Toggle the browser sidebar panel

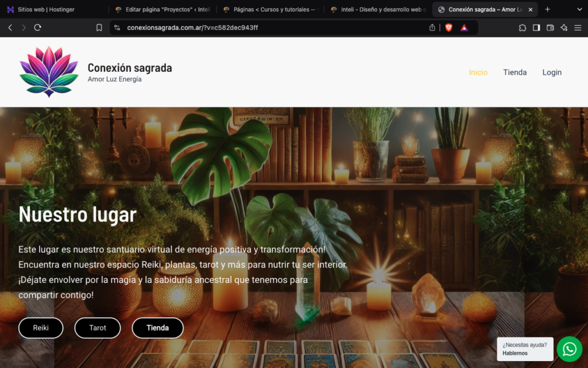point(536,28)
